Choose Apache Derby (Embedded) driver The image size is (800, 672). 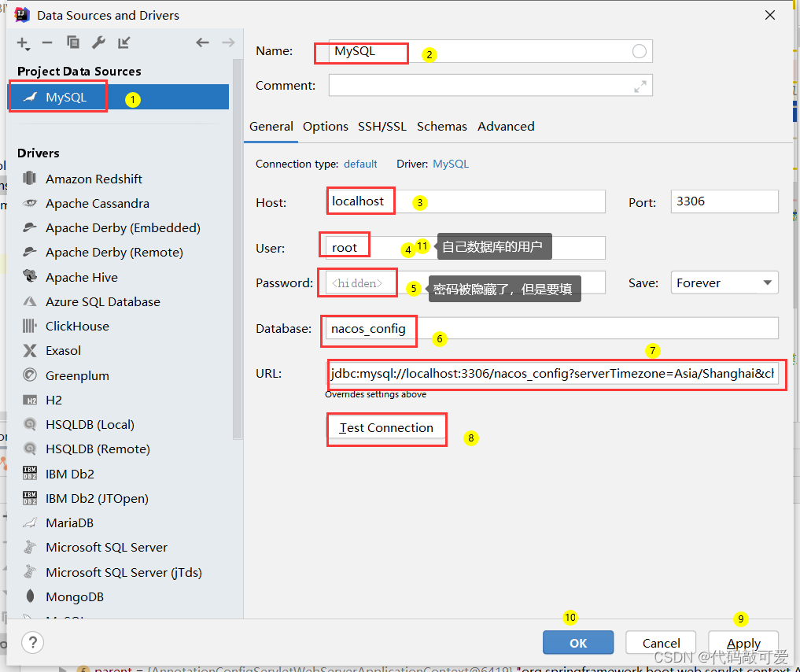123,227
